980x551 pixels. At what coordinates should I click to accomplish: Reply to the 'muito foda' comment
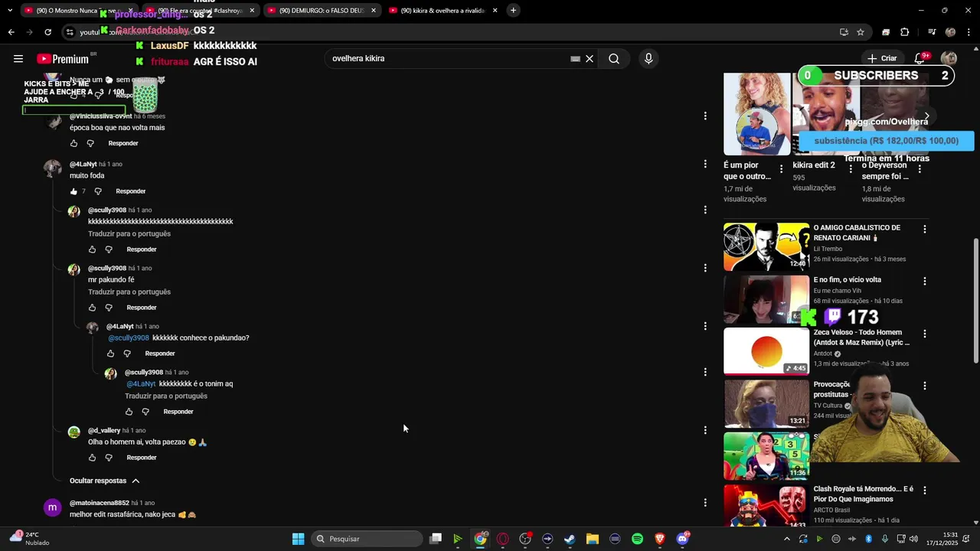click(x=131, y=191)
